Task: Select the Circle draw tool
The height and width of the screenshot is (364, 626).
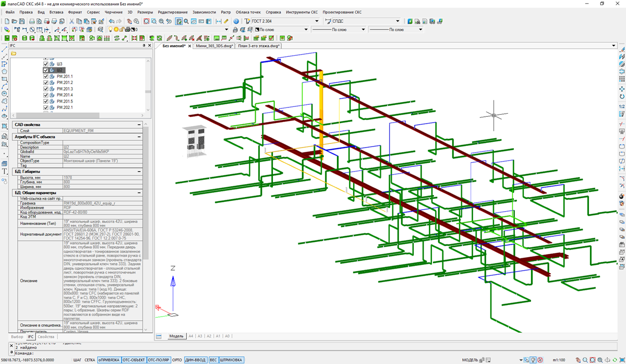Action: coord(4,94)
